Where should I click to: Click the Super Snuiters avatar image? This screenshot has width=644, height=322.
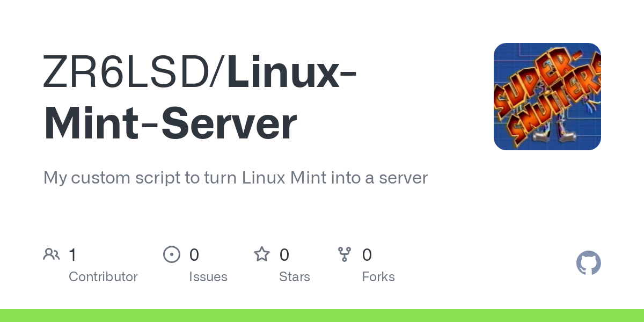547,97
